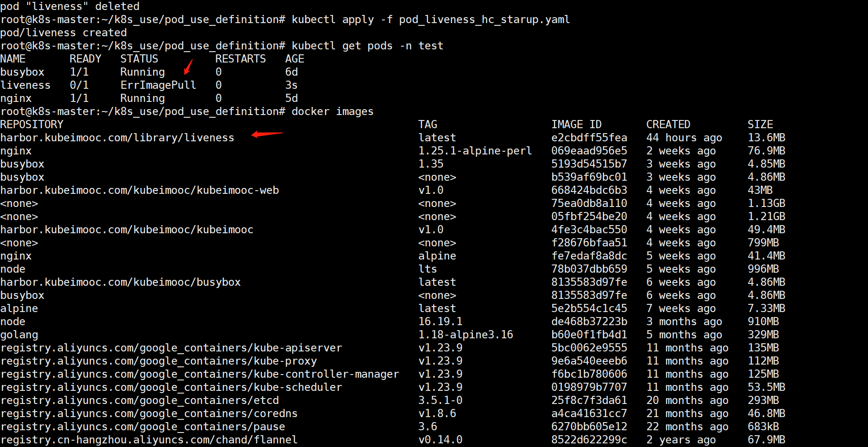Click the 'CREATED' column header

(668, 125)
